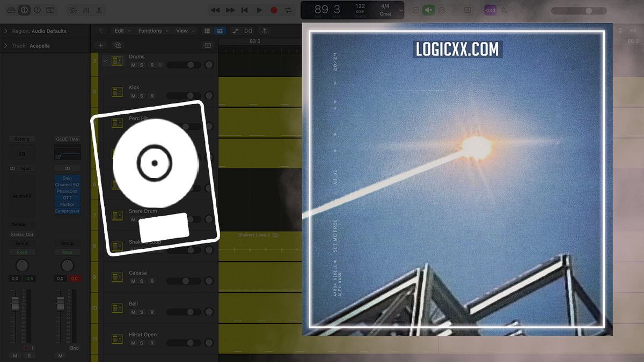Click the Cycle loop icon in the transport
Image resolution: width=644 pixels, height=362 pixels.
pyautogui.click(x=288, y=10)
